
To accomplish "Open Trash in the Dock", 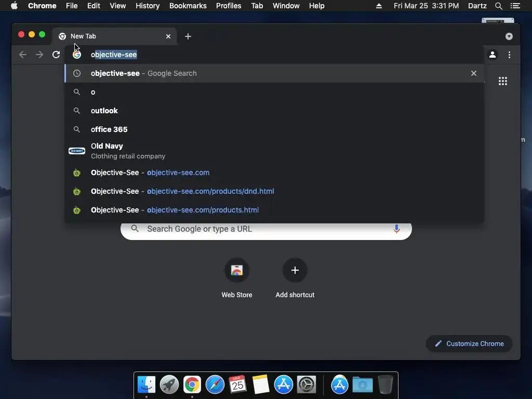I will (x=385, y=384).
